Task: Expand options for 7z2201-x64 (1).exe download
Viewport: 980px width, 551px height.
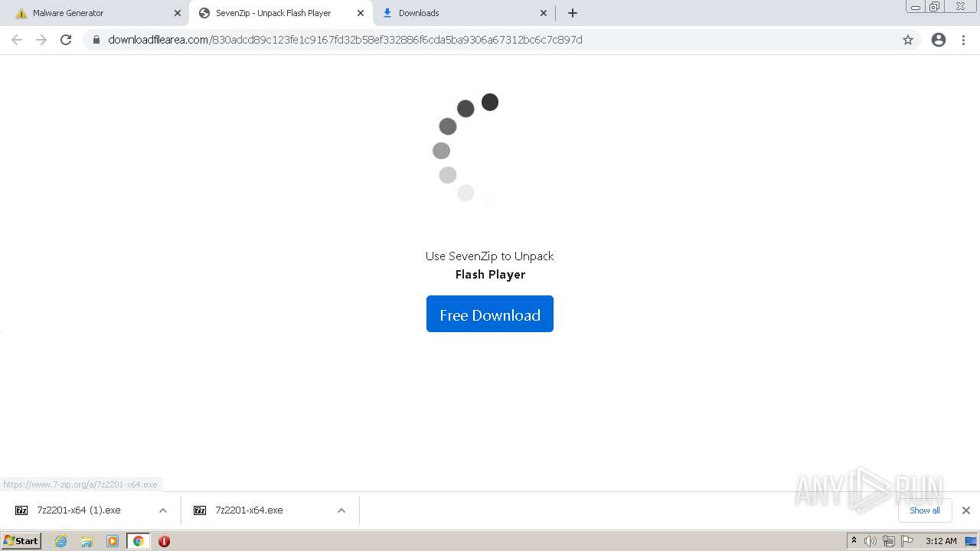Action: click(x=163, y=510)
